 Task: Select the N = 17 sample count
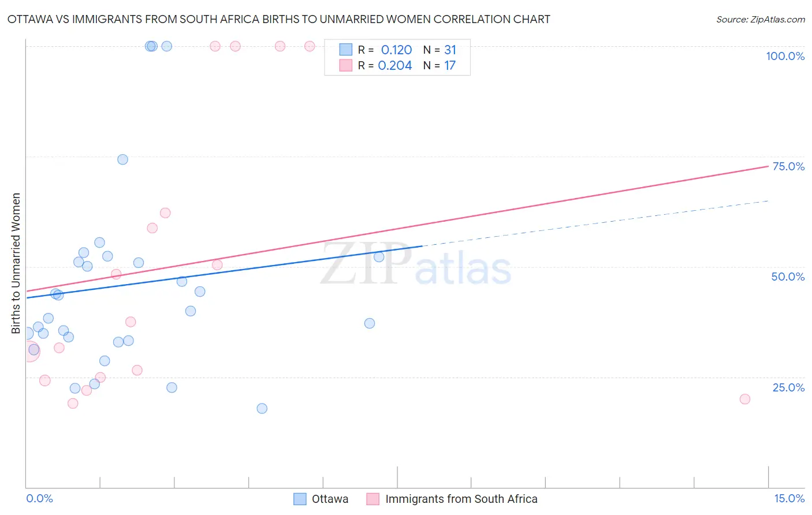click(x=439, y=65)
